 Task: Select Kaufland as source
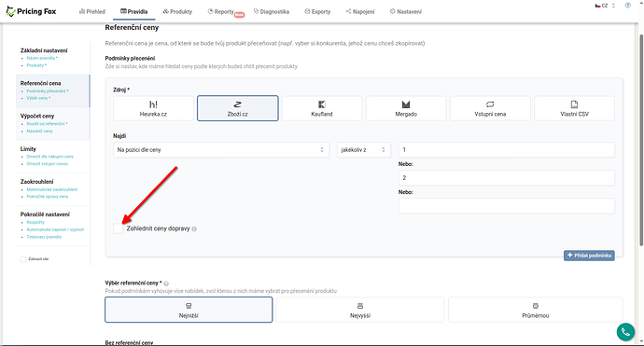point(322,108)
